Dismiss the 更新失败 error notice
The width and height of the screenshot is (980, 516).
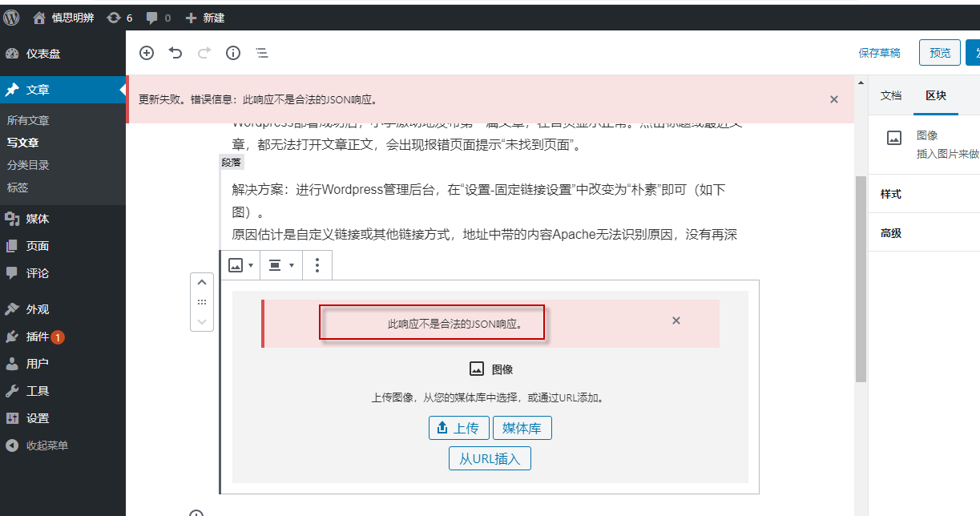pos(834,99)
